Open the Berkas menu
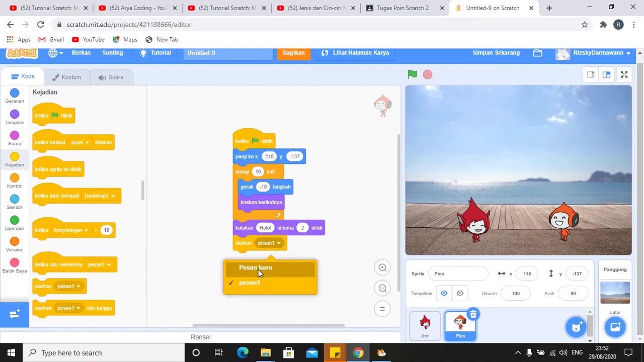This screenshot has width=644, height=362. (81, 53)
